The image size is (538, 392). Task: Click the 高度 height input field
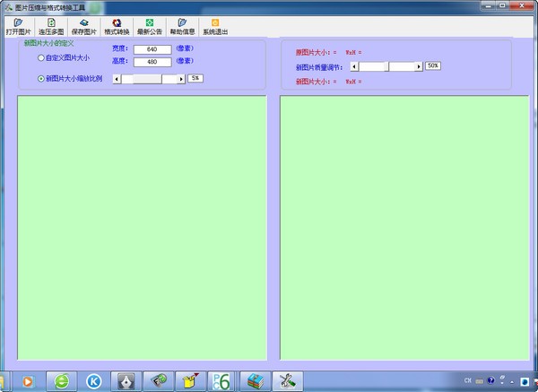(152, 62)
